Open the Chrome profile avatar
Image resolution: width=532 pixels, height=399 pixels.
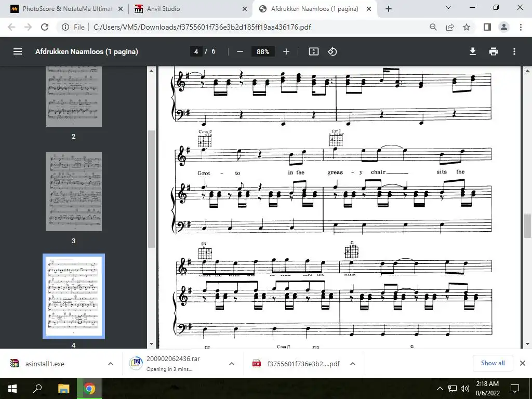pyautogui.click(x=504, y=27)
